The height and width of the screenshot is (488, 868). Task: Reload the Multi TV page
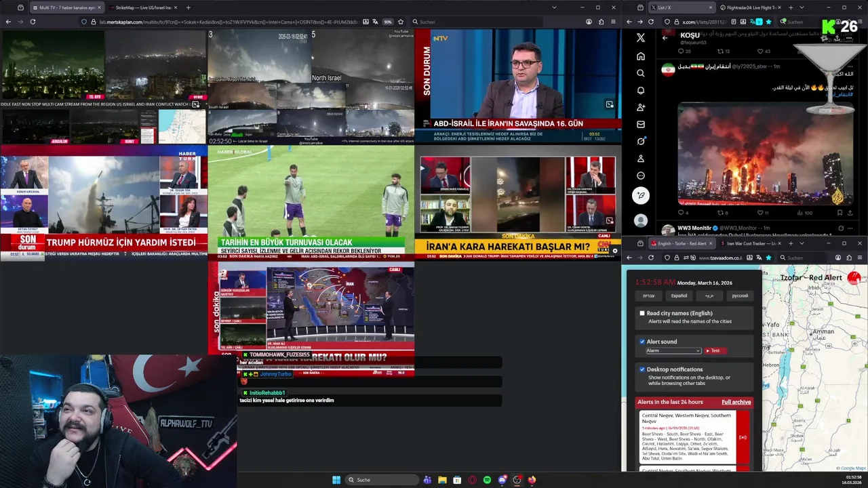[x=33, y=22]
